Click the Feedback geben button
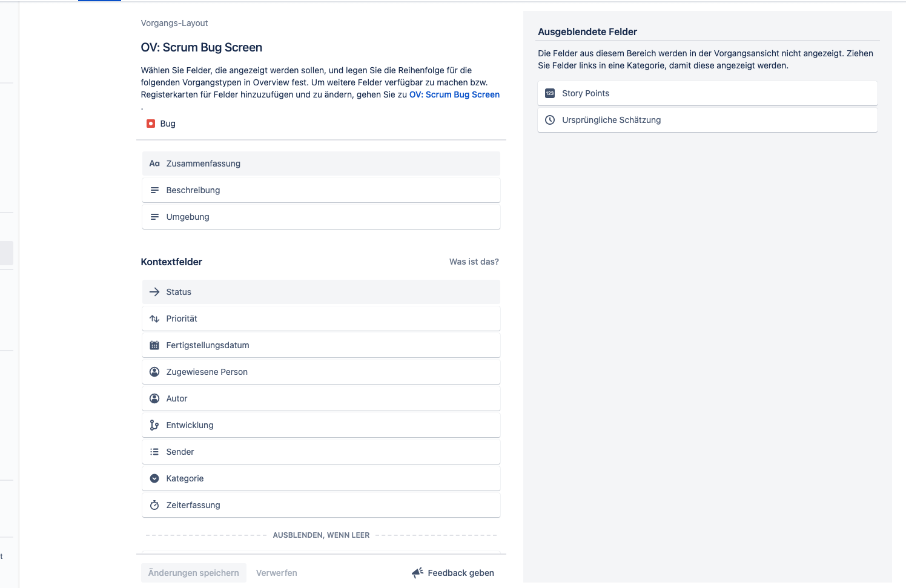Image resolution: width=906 pixels, height=588 pixels. pyautogui.click(x=453, y=573)
